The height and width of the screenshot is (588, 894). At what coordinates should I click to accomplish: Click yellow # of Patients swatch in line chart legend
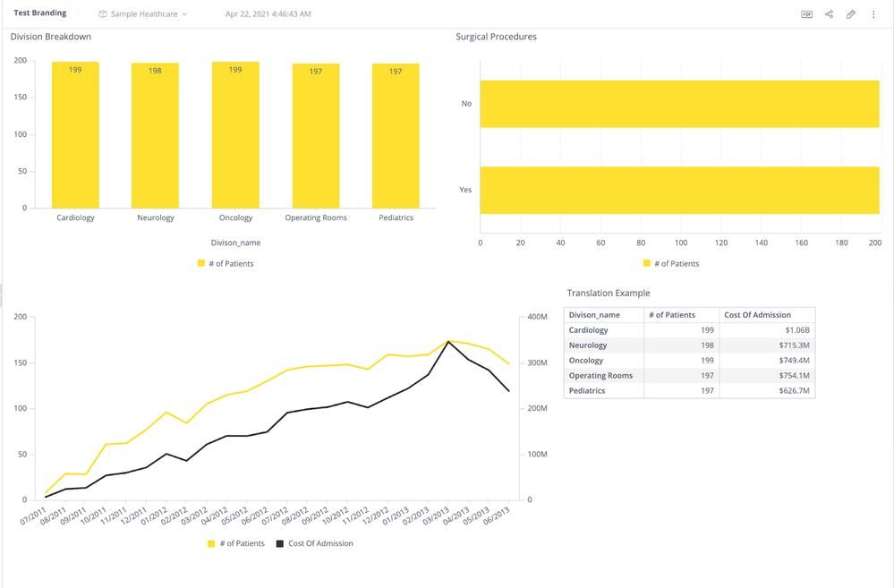click(211, 543)
